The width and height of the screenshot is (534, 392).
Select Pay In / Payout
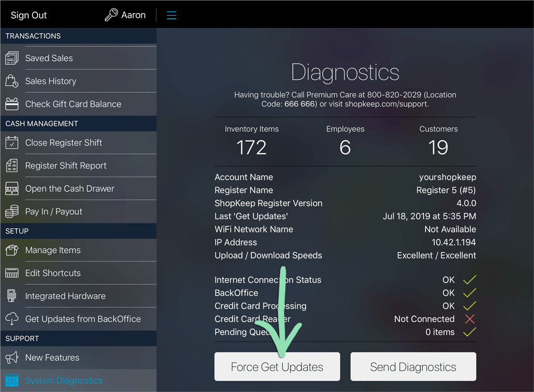(79, 211)
